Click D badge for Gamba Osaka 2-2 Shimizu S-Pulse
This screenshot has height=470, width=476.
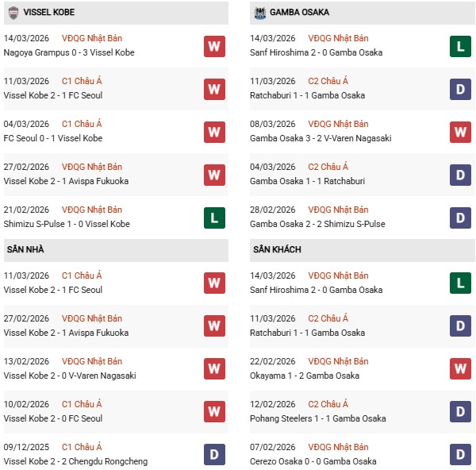(460, 218)
